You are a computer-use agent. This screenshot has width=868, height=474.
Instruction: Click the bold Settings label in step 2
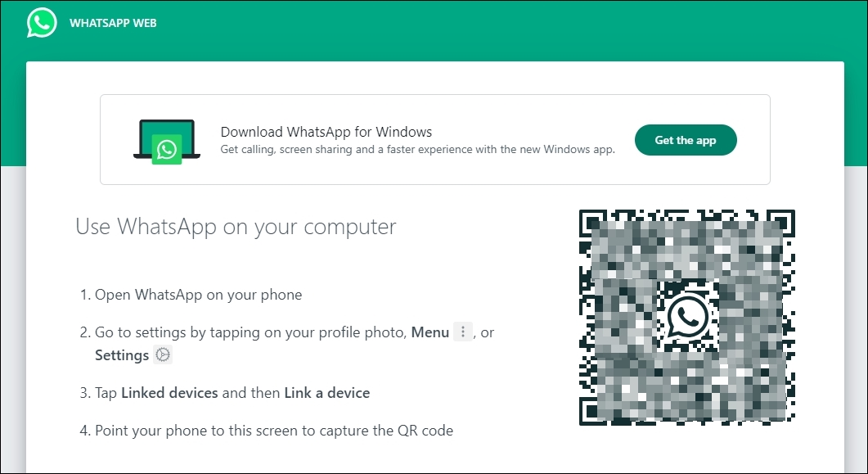121,354
